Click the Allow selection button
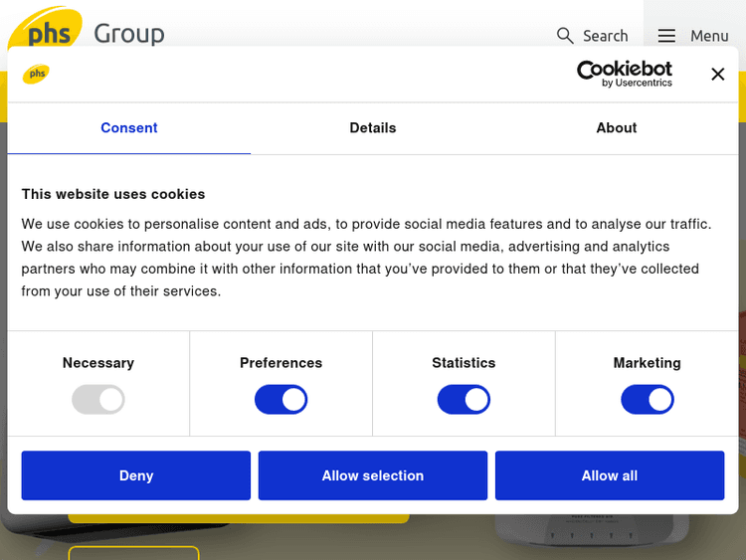 click(x=373, y=475)
